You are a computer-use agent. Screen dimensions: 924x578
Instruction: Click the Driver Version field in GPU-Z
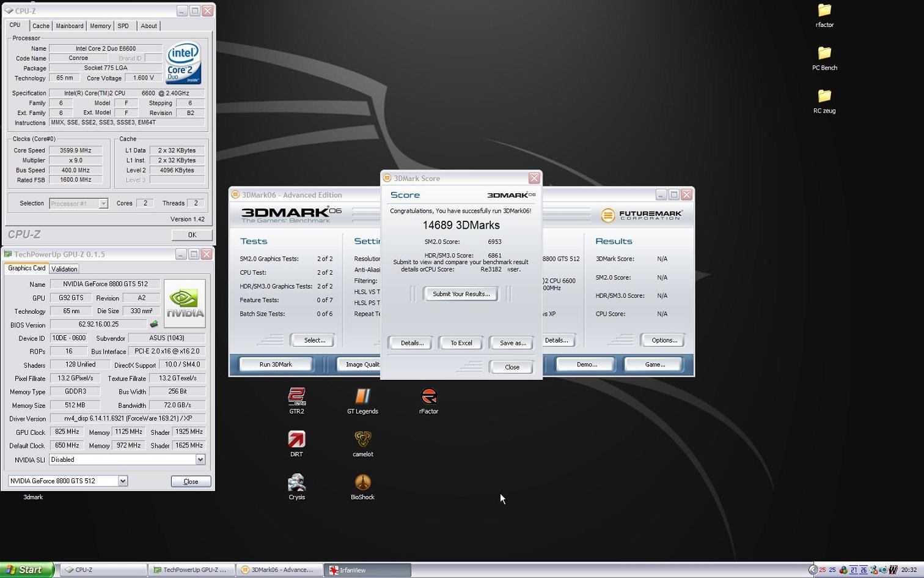coord(127,418)
